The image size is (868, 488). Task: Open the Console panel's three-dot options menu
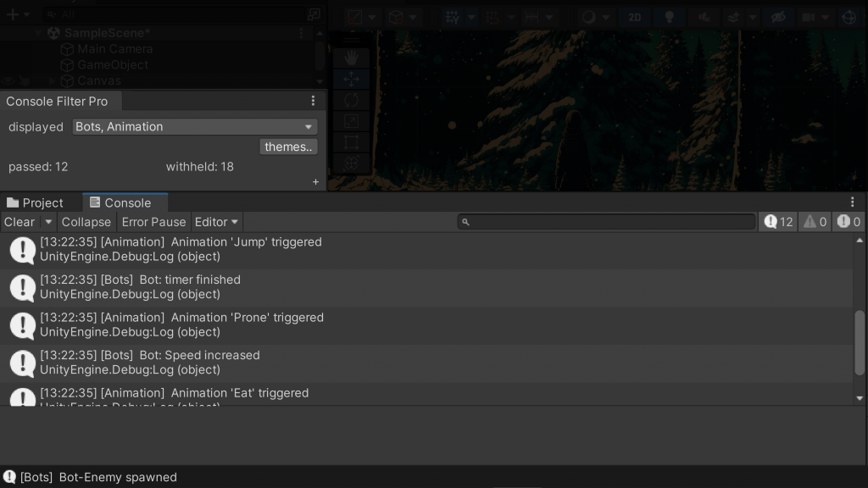click(853, 202)
